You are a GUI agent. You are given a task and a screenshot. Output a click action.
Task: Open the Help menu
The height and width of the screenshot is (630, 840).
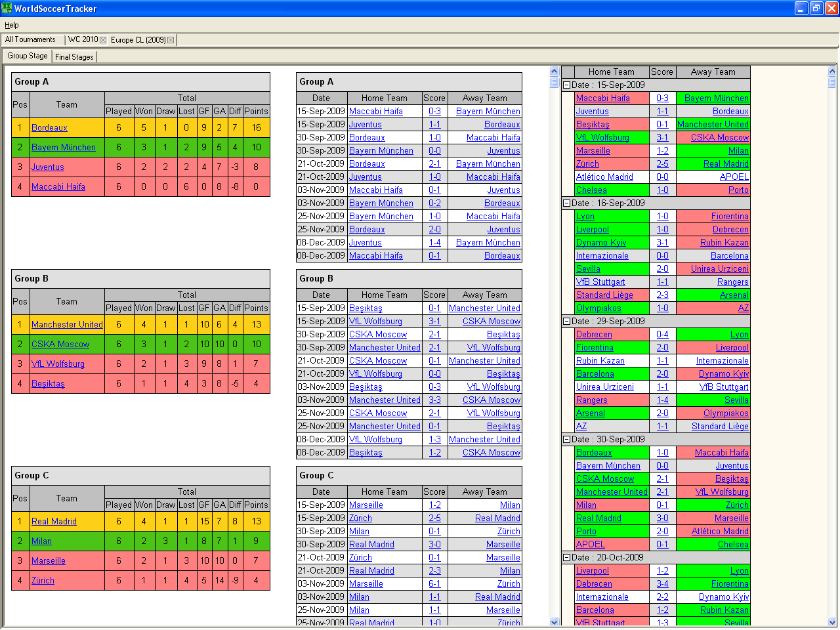pos(12,25)
